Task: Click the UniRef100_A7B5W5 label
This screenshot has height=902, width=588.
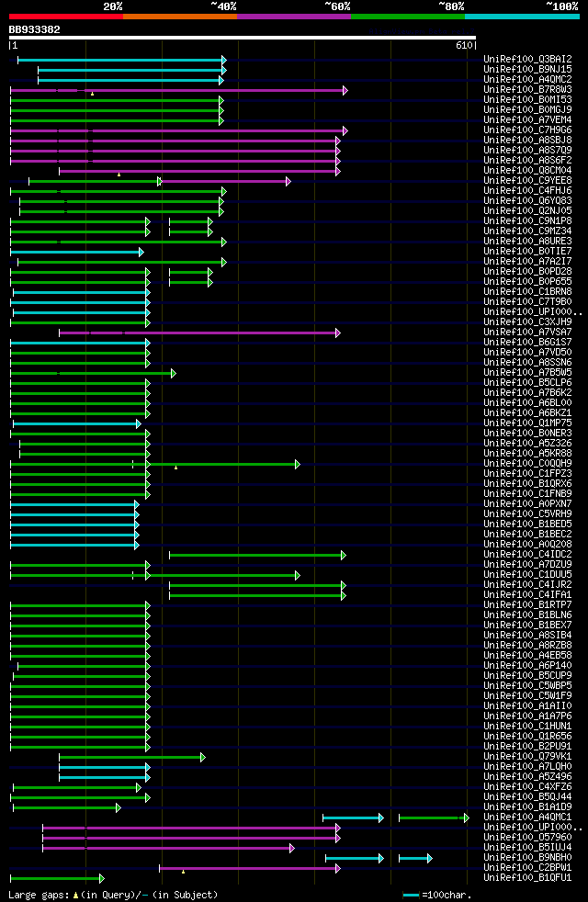Action: coord(527,373)
